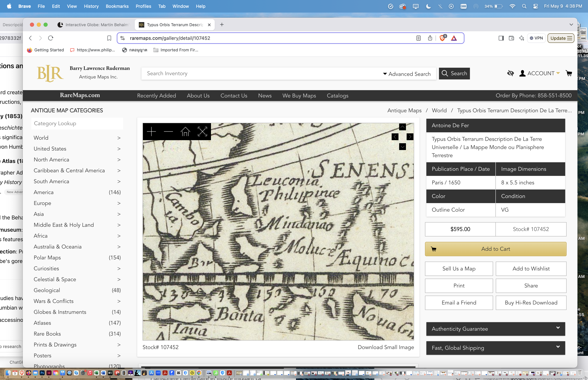Click BLR logo
This screenshot has width=588, height=380.
[x=50, y=73]
